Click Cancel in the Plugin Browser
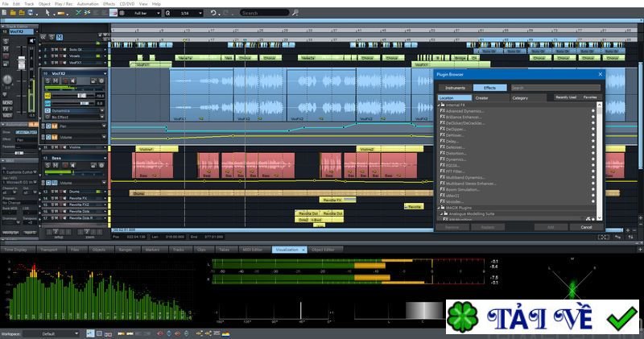 [x=586, y=227]
